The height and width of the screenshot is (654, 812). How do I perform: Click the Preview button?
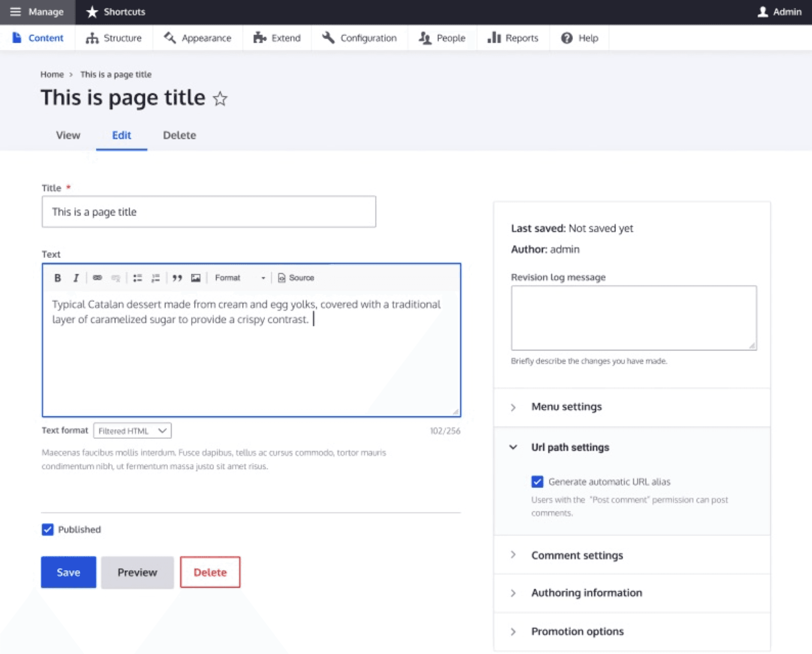click(137, 572)
